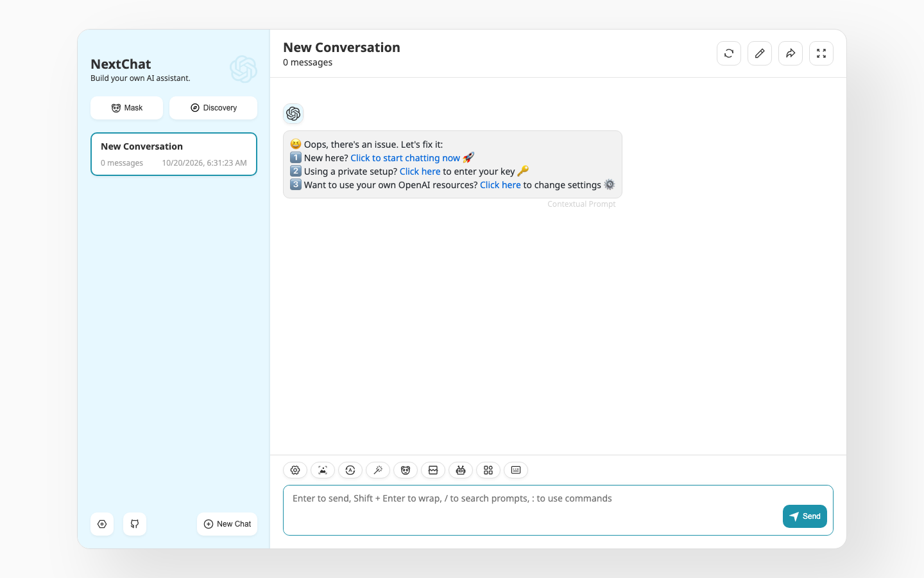Follow "Click to start chatting now" link
This screenshot has height=578, width=924.
[405, 158]
